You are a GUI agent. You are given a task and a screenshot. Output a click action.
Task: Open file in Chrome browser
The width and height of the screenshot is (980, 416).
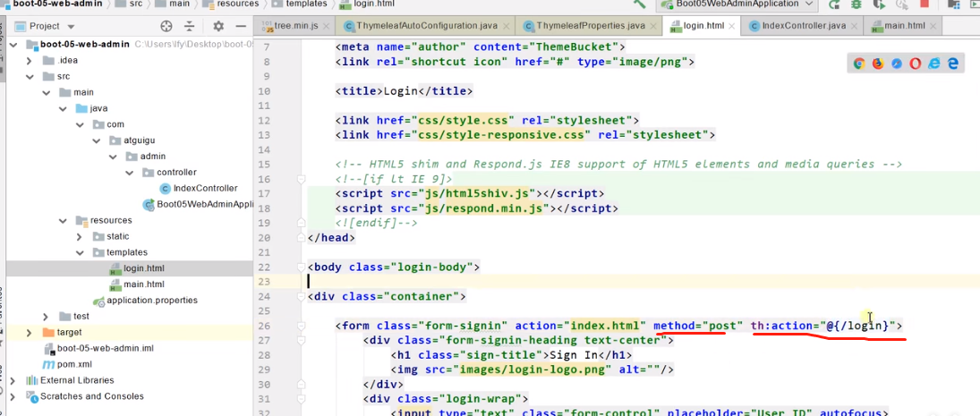coord(859,64)
